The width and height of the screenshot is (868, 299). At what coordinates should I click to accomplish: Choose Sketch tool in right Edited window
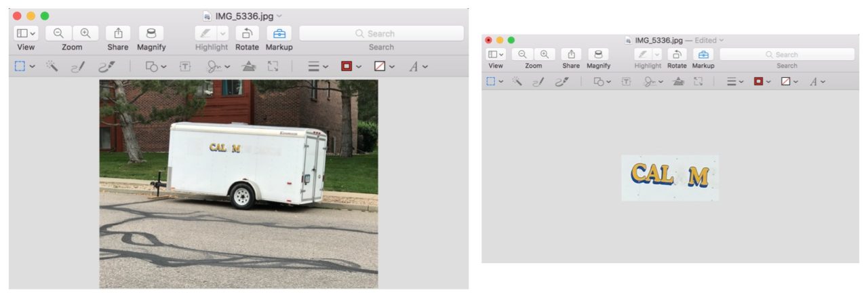point(538,81)
